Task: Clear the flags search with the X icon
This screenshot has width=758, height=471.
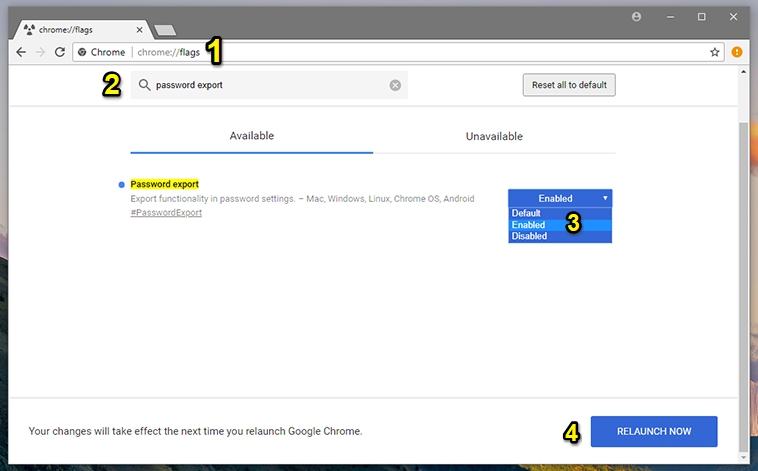Action: pyautogui.click(x=395, y=85)
